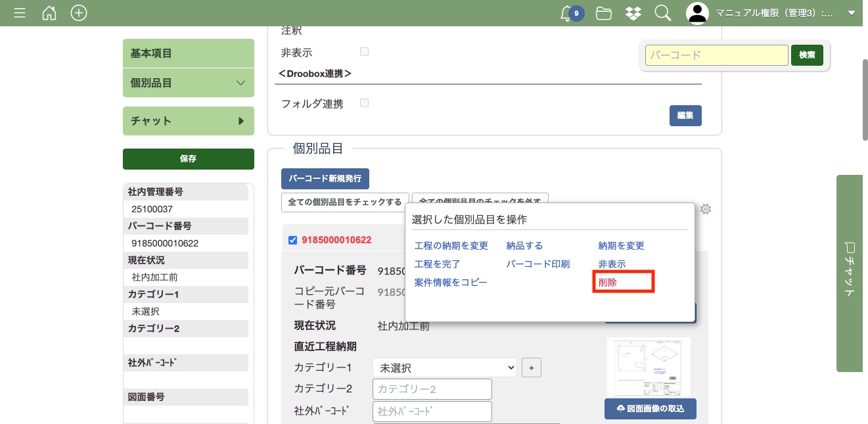Screen dimensions: 868x424
Task: Open the カテゴリー1 dropdown
Action: (x=444, y=367)
